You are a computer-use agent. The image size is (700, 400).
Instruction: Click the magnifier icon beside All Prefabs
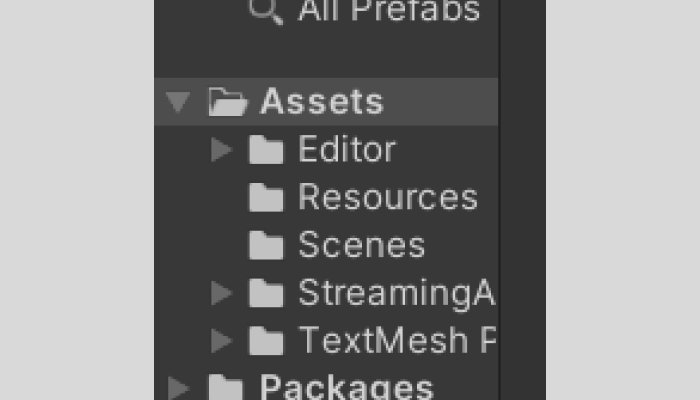(265, 12)
